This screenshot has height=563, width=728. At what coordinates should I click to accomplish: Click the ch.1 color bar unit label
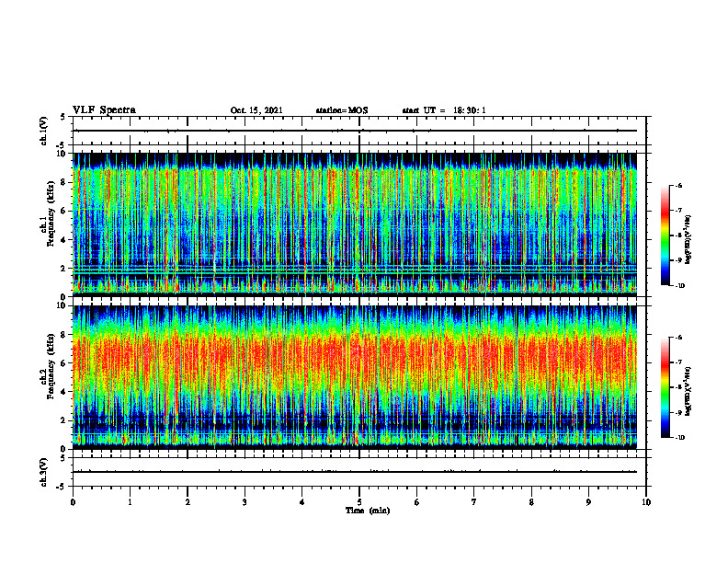pos(688,240)
